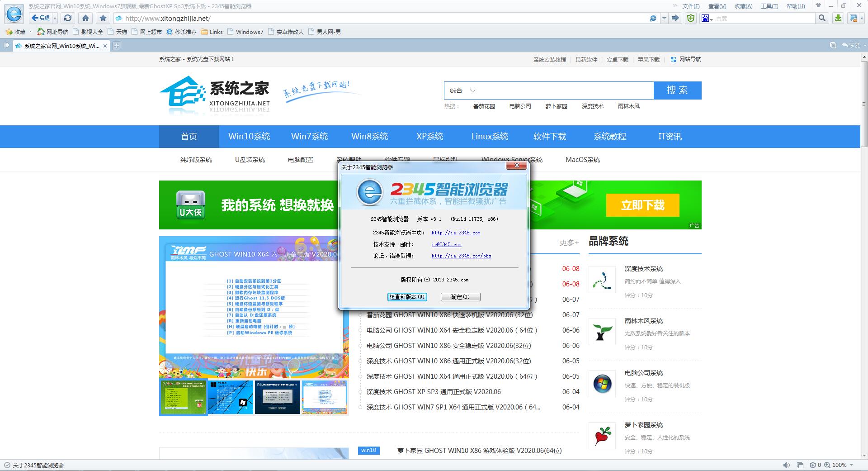Viewport: 868px width, 471px height.
Task: Close the 系统之家官网 tab
Action: (105, 46)
